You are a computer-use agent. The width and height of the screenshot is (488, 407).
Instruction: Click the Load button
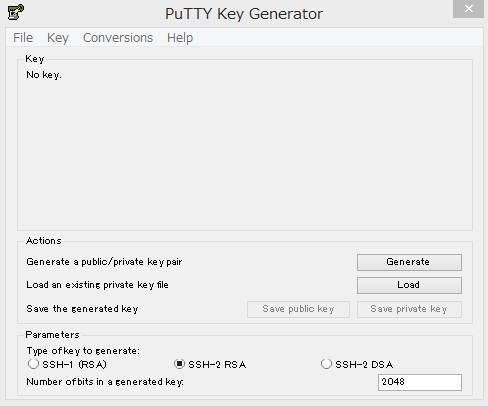(x=409, y=285)
